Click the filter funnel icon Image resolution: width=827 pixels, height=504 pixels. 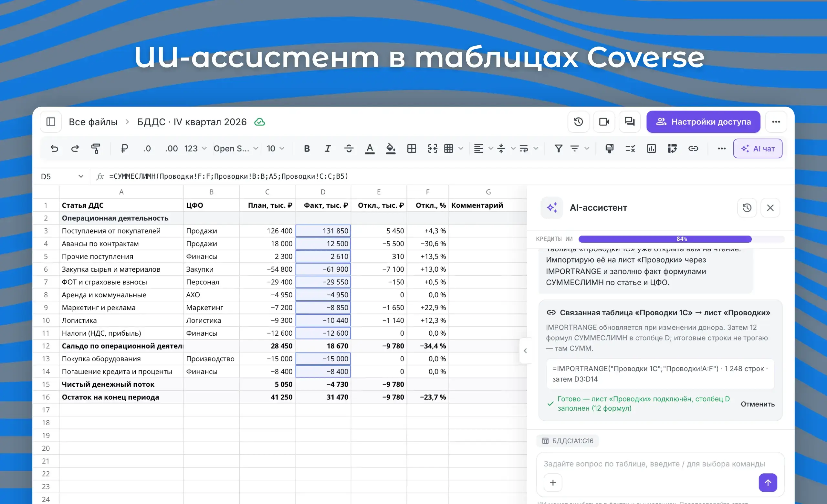click(x=559, y=148)
